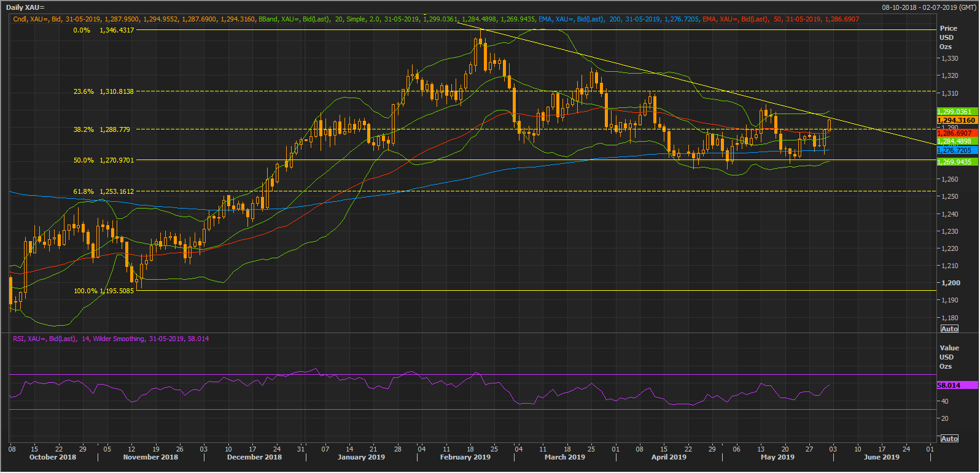980x473 pixels.
Task: Click the 1,180 price axis value
Action: click(950, 318)
